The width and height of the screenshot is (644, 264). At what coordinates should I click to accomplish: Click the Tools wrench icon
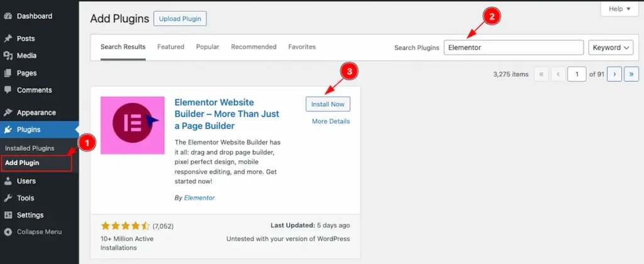[x=8, y=198]
